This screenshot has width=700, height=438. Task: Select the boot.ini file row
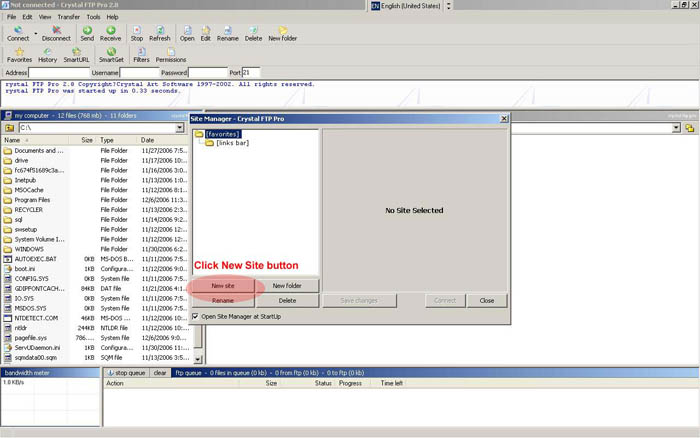coord(96,269)
